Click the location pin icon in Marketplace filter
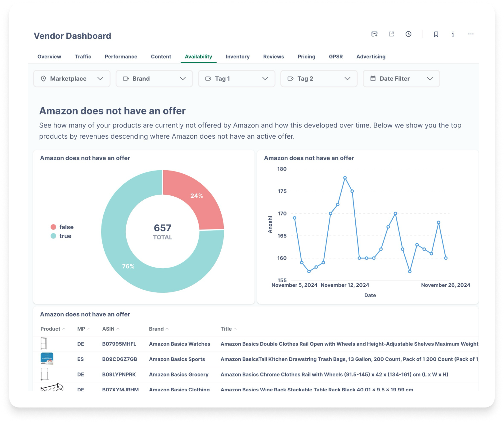504x423 pixels. tap(43, 79)
